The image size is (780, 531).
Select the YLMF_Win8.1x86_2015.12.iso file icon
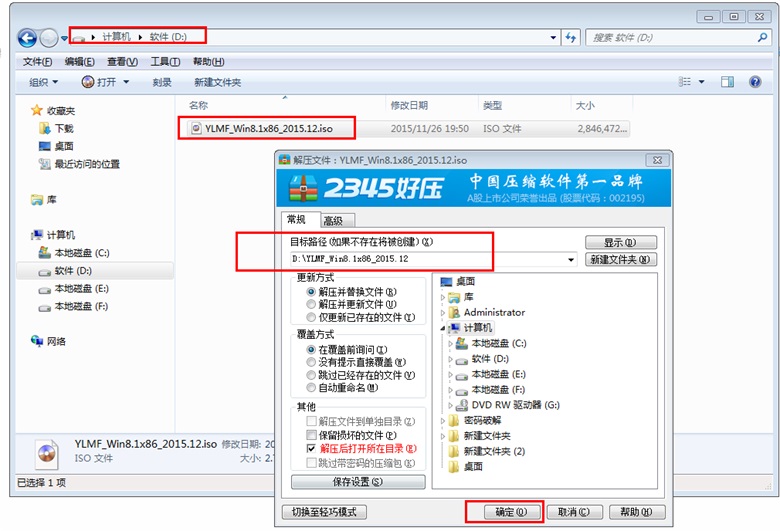click(196, 128)
